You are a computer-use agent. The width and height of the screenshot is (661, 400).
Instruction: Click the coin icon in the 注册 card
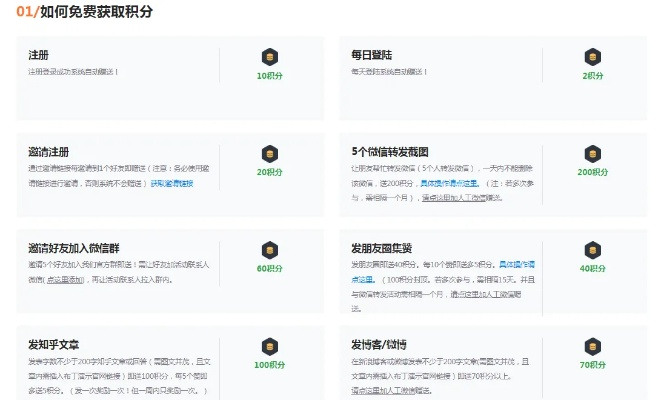click(269, 57)
